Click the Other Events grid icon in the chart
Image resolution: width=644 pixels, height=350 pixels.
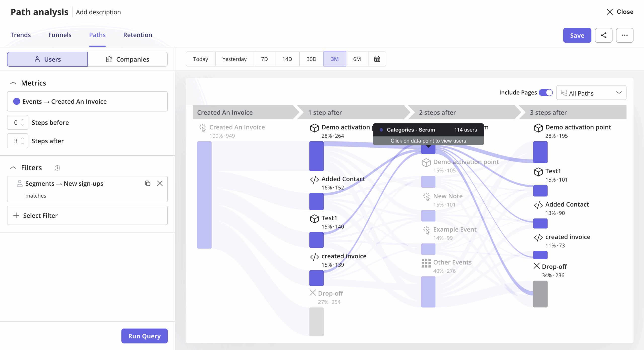coord(426,263)
